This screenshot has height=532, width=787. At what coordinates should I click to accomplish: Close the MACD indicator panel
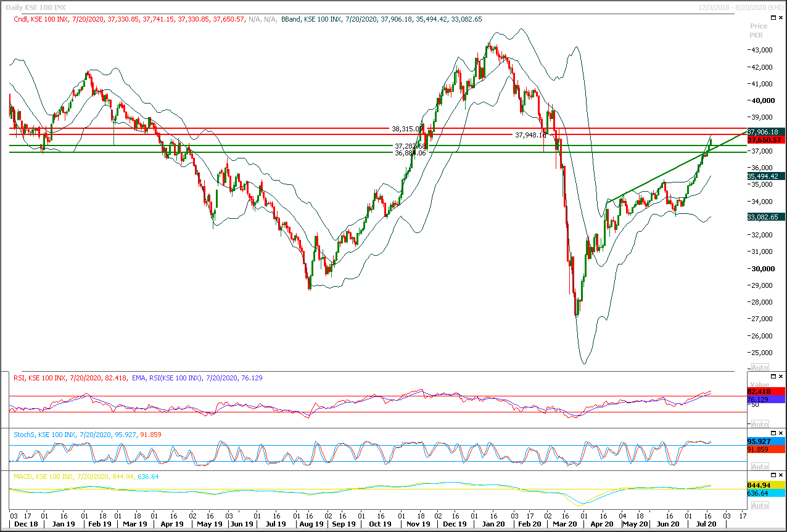click(x=781, y=476)
